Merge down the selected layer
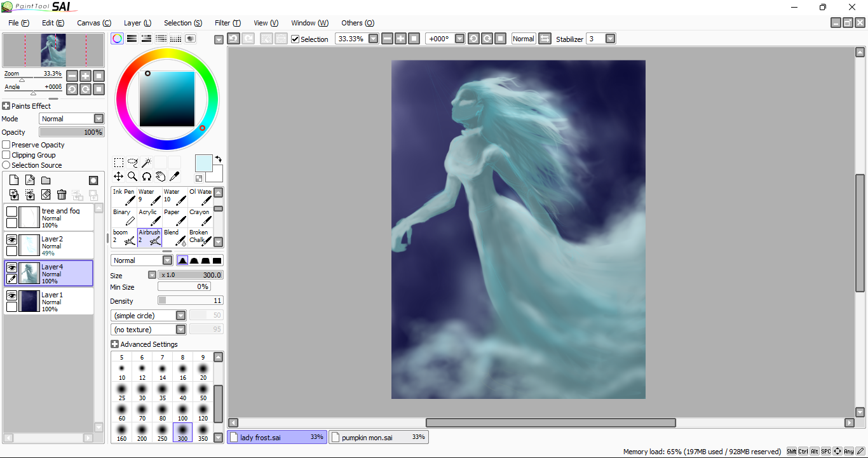The height and width of the screenshot is (458, 868). pyautogui.click(x=30, y=195)
